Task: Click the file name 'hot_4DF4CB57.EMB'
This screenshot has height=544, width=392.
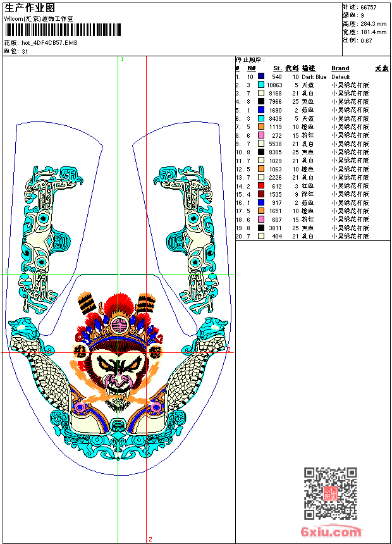Action: (49, 43)
